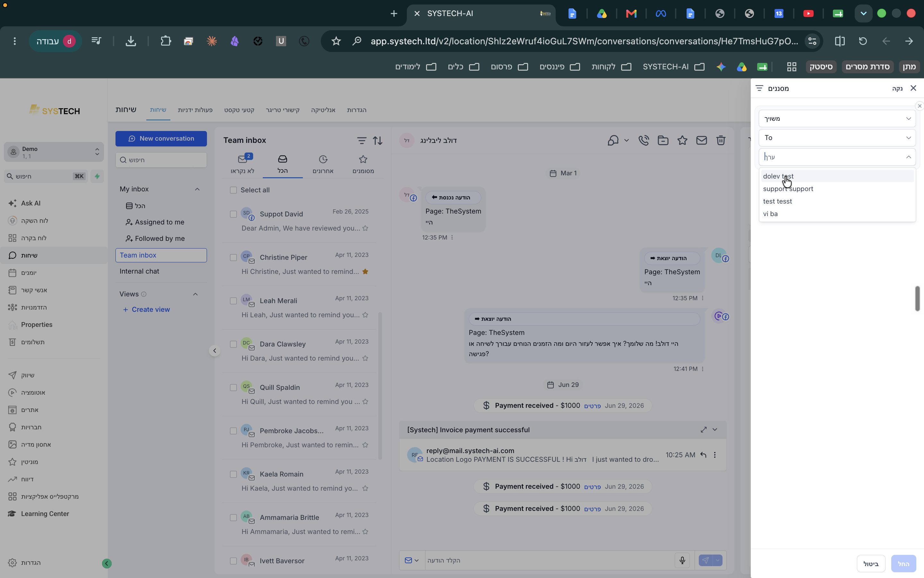Click the החל apply button
Image resolution: width=924 pixels, height=578 pixels.
903,564
